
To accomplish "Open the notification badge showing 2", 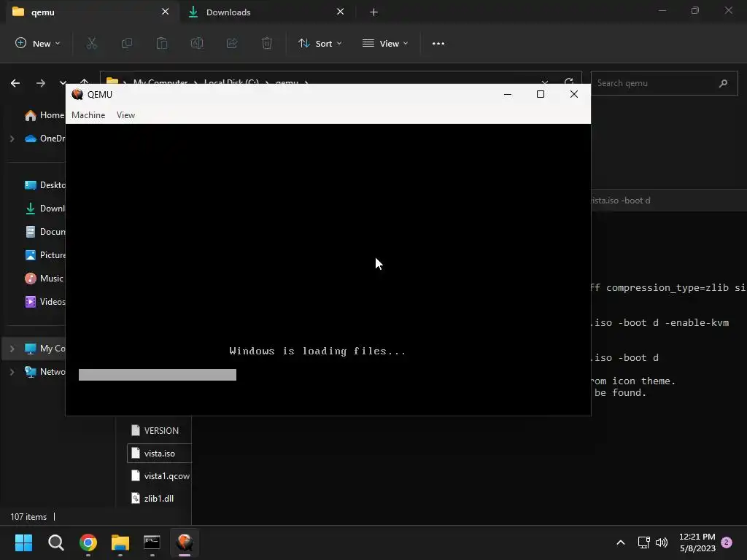I will 727,542.
